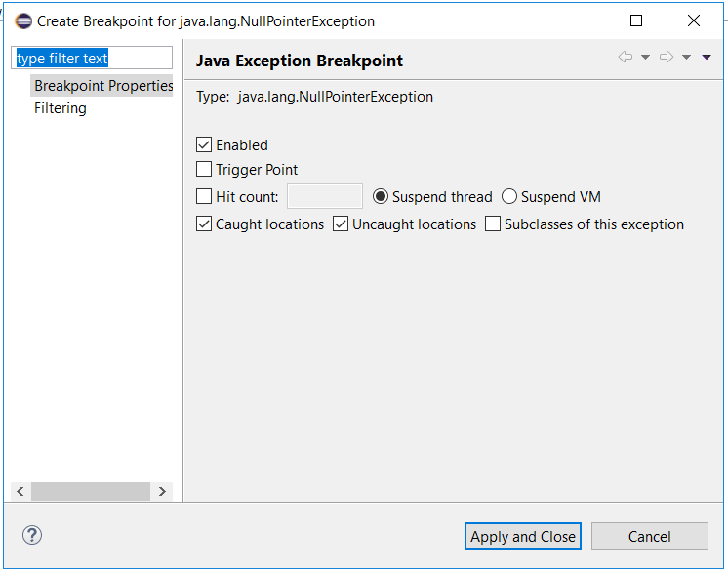Click the back navigation arrow icon
The height and width of the screenshot is (570, 728).
pyautogui.click(x=626, y=58)
